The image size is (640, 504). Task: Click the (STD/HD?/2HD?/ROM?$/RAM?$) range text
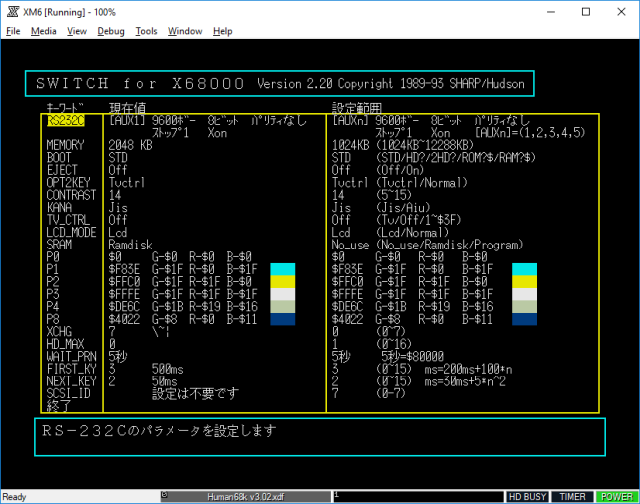pyautogui.click(x=456, y=158)
